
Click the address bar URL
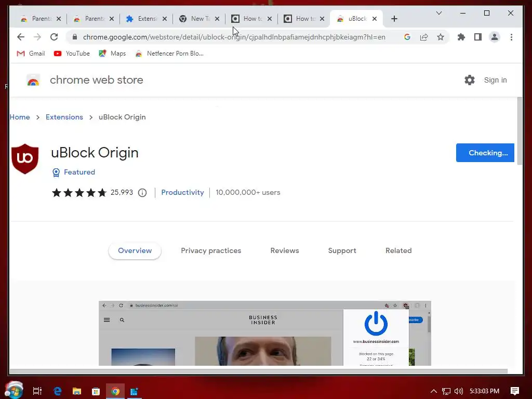click(x=234, y=37)
